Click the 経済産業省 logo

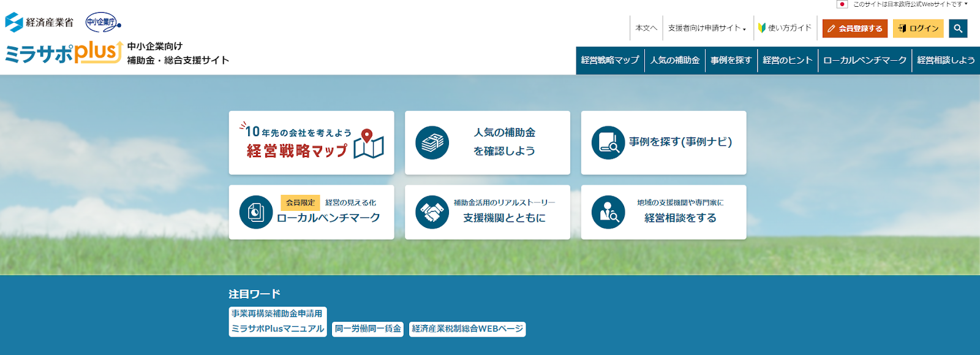(x=39, y=22)
